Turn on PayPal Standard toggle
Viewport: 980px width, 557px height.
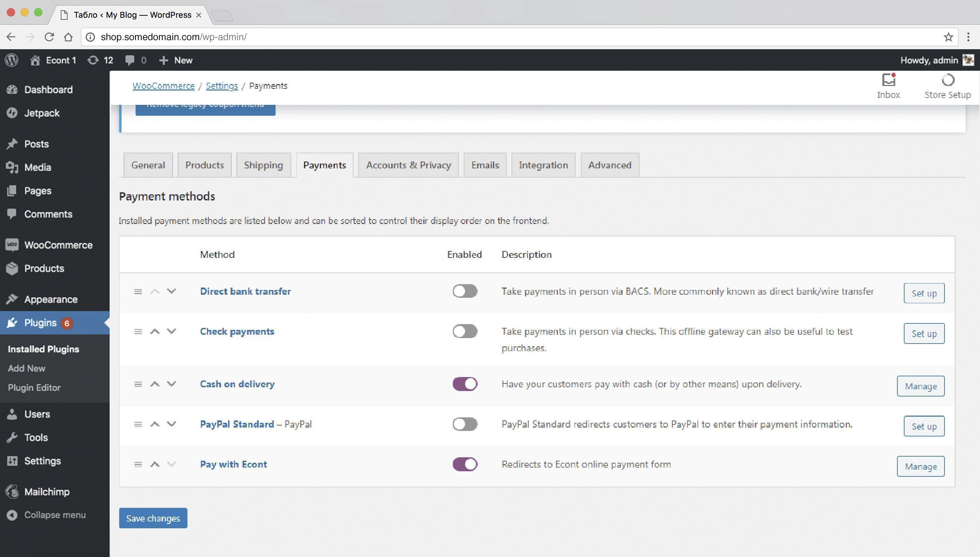pyautogui.click(x=464, y=424)
